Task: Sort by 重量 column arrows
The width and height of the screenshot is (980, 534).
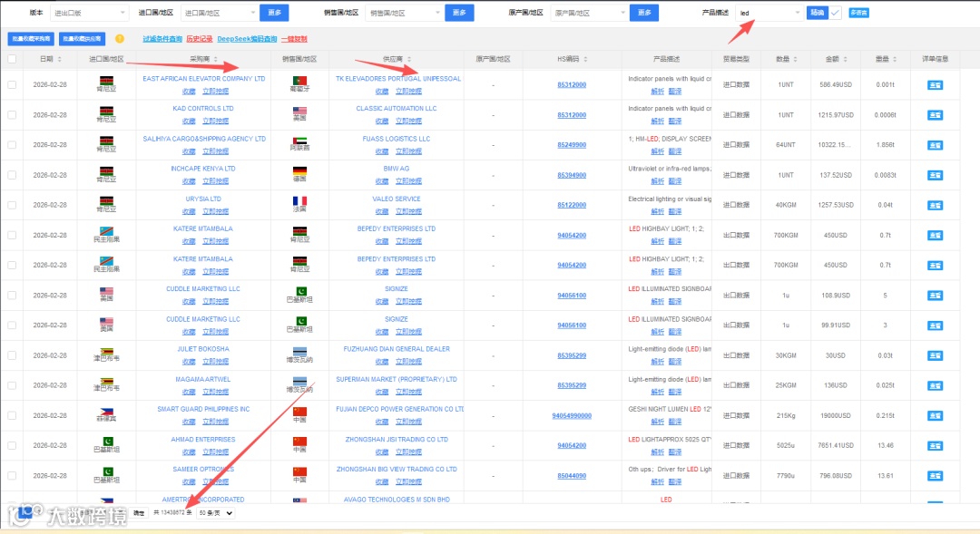Action: 895,59
